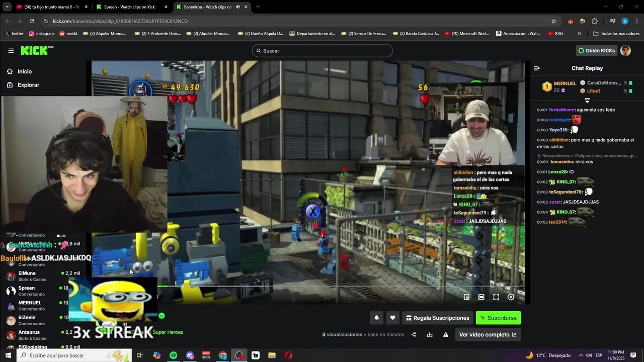Open the volume control in system tray
644x362 pixels.
click(x=589, y=355)
